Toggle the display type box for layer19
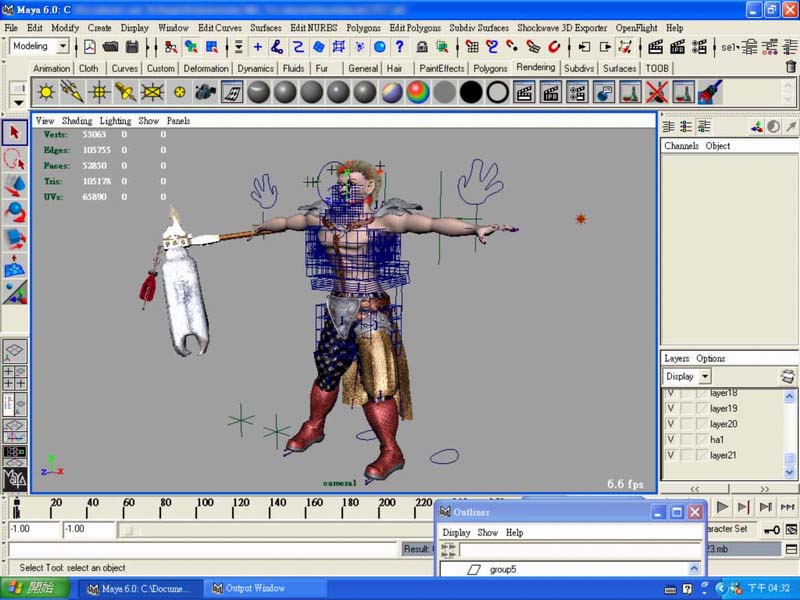 686,408
